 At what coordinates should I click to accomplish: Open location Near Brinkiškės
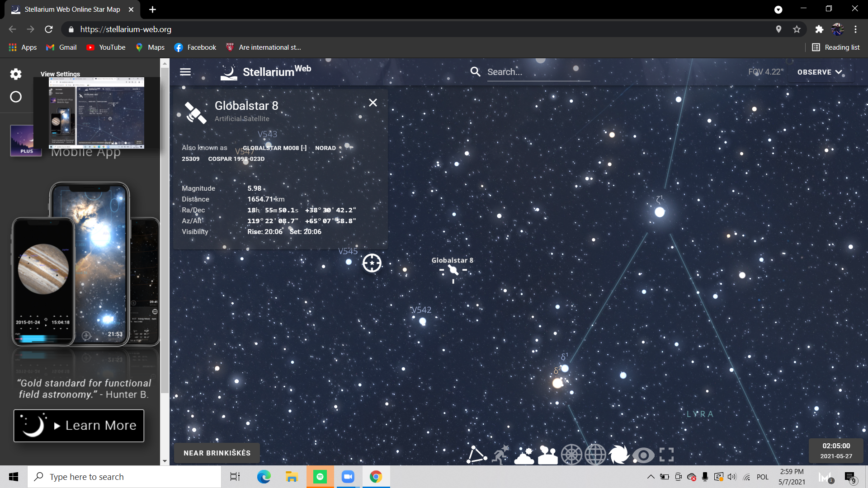pyautogui.click(x=217, y=453)
